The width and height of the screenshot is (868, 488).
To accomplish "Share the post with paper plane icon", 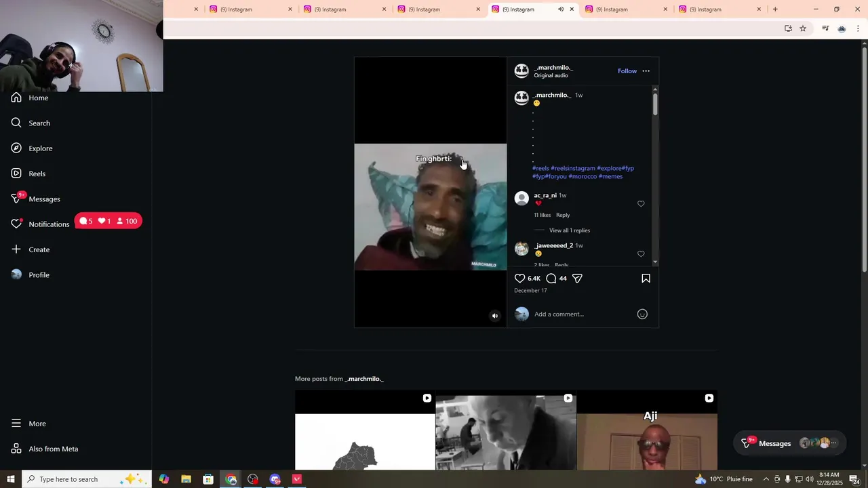I will [x=578, y=279].
